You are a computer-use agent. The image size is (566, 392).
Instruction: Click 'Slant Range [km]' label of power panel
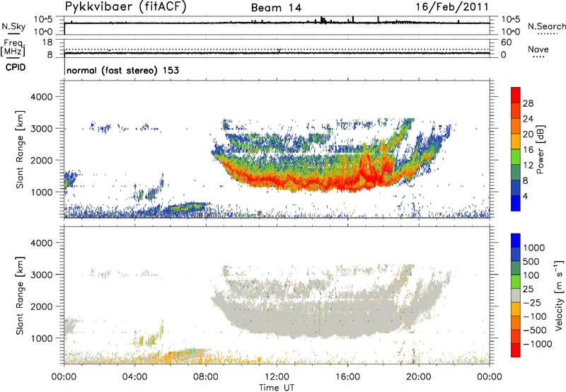(x=20, y=149)
